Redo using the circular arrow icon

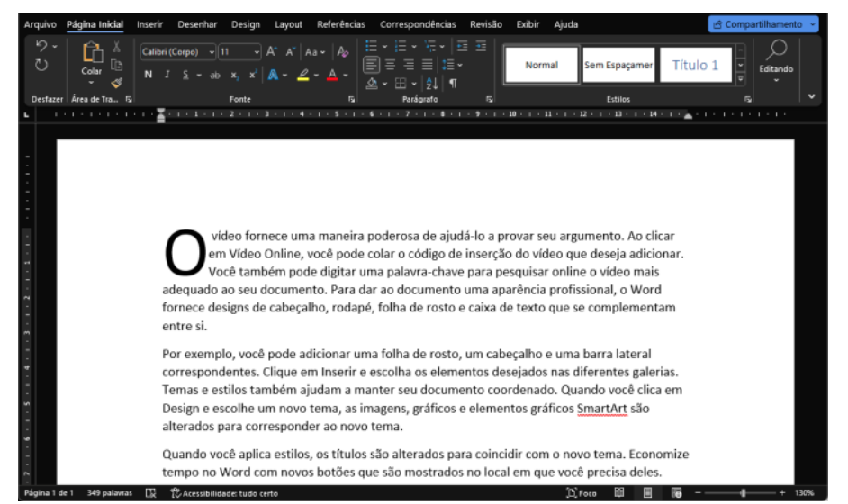(x=41, y=66)
